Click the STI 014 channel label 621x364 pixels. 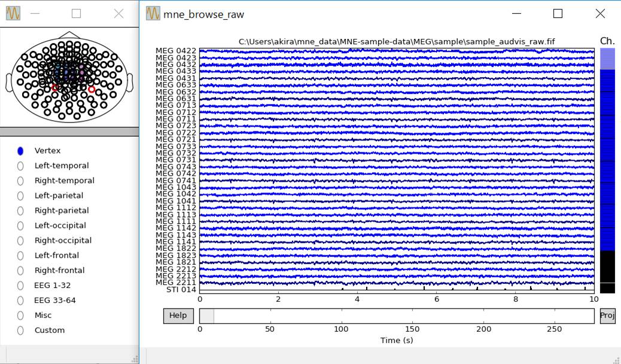tap(181, 290)
